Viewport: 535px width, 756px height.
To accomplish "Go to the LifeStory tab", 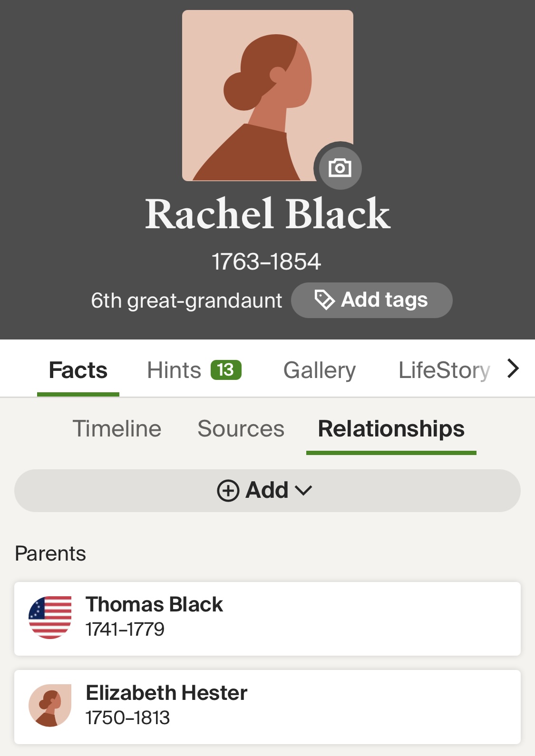I will (x=444, y=370).
